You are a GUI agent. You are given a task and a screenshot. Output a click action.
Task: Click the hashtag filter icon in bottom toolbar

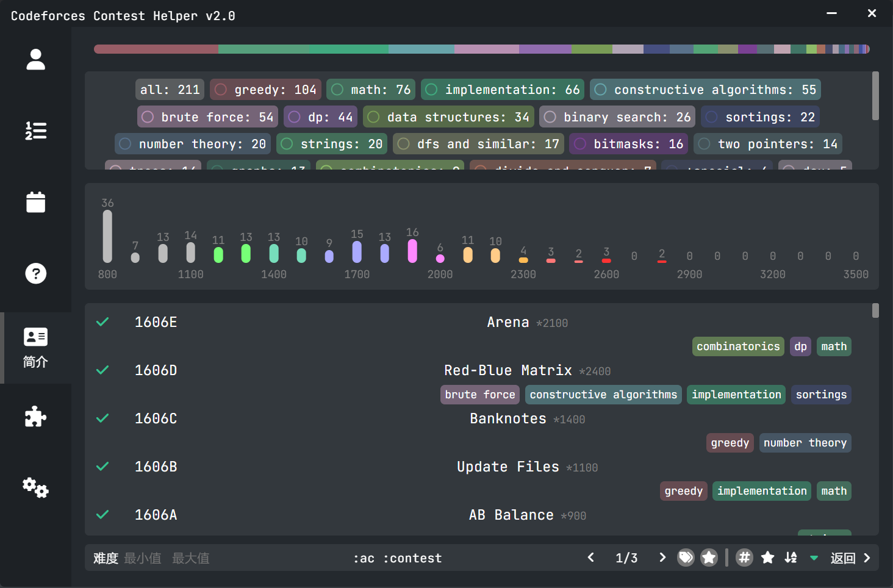tap(744, 558)
